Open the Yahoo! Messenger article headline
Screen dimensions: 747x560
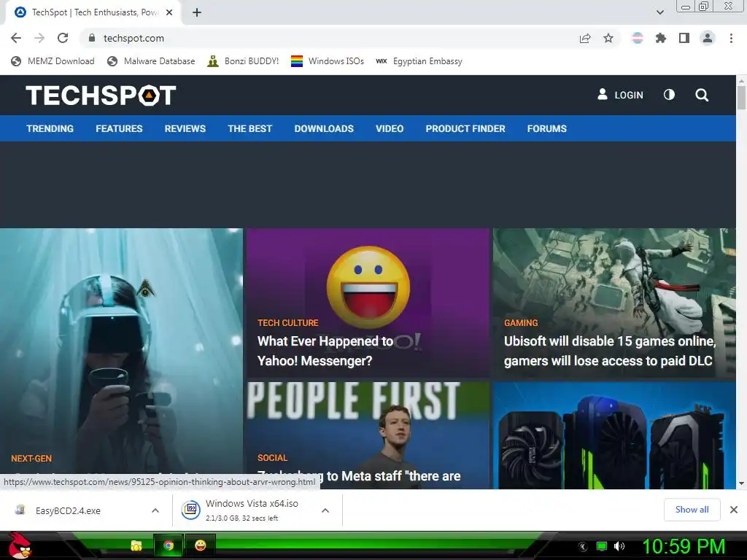point(326,351)
